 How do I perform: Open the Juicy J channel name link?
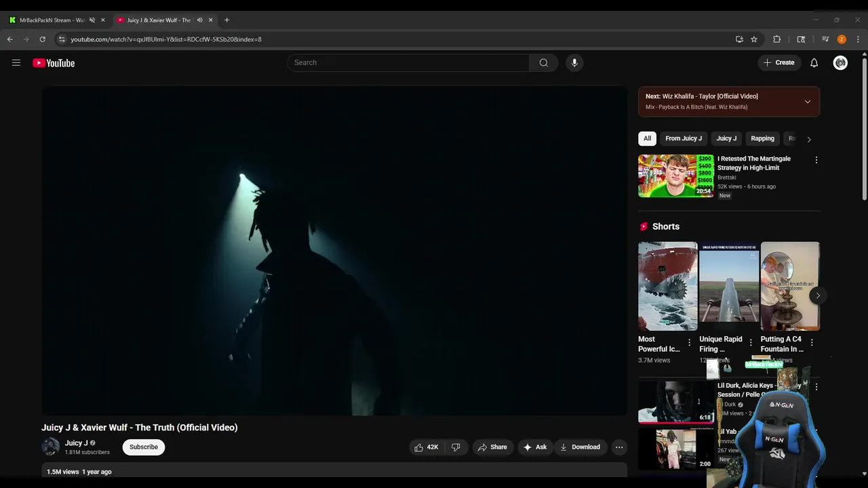77,443
